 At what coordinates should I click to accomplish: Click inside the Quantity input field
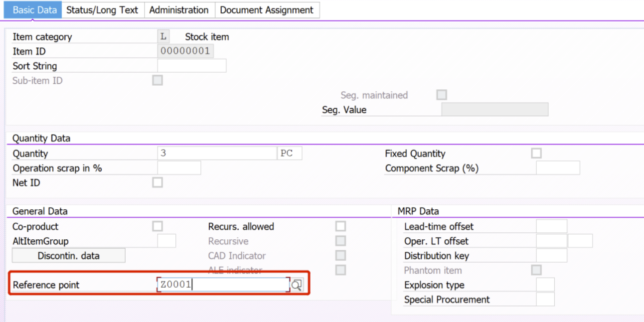(x=214, y=153)
